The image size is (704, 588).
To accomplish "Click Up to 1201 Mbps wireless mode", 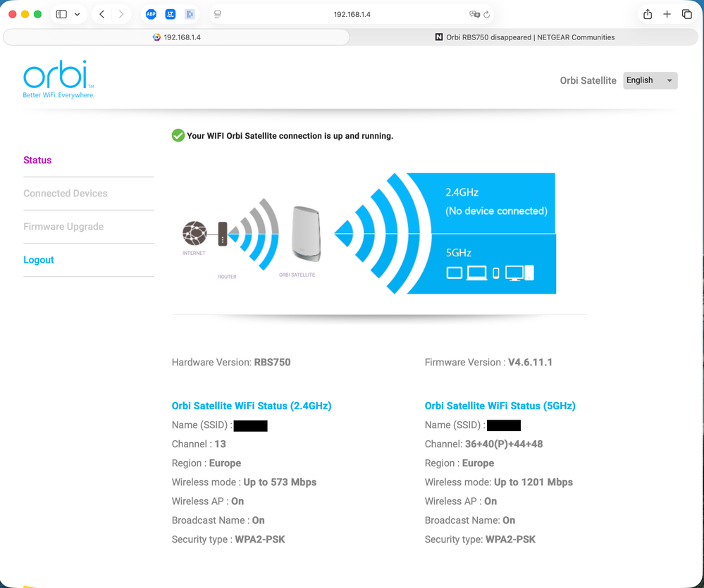I will [533, 482].
